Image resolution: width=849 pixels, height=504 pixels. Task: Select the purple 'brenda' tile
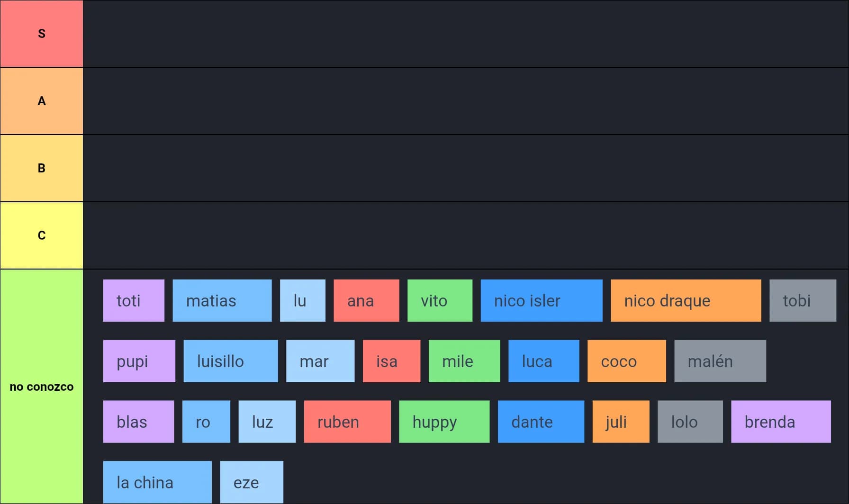click(x=780, y=422)
